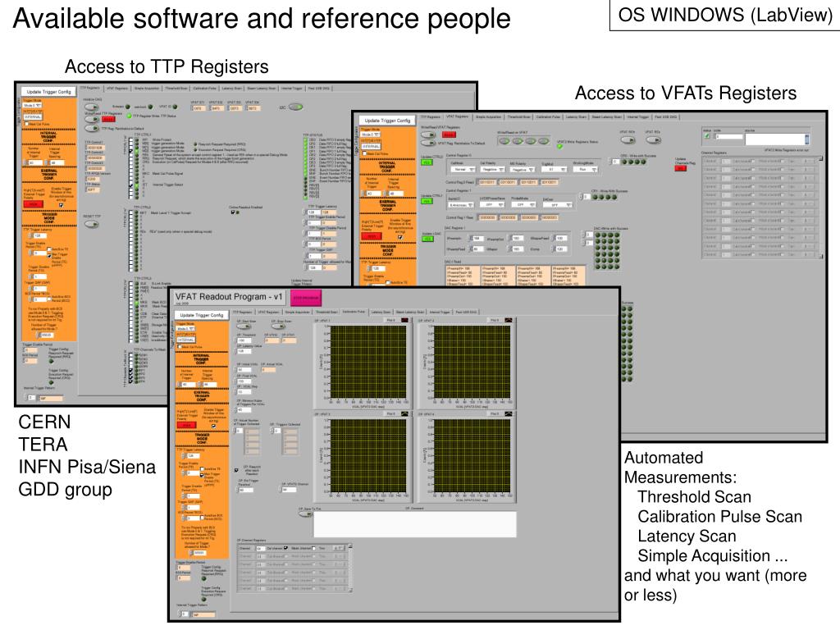
Task: Click Update Trigger Config in front window
Action: 202,315
